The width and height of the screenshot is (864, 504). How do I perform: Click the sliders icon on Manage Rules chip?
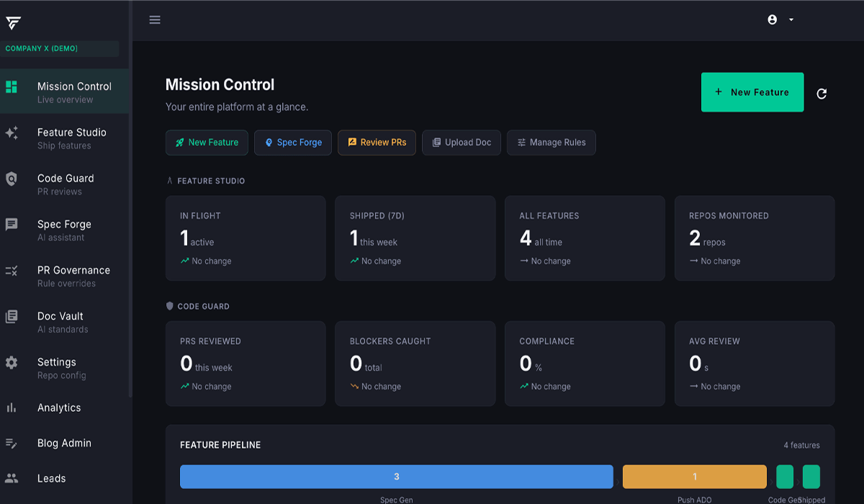point(521,143)
